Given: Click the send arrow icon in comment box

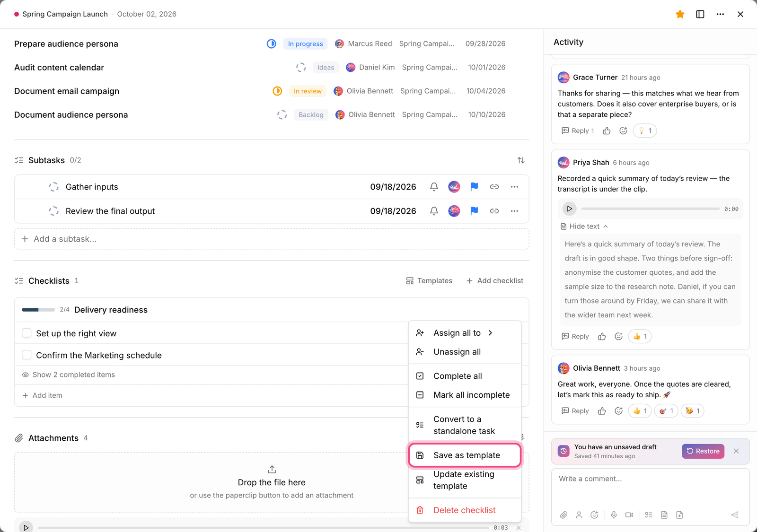Looking at the screenshot, I should pos(735,515).
